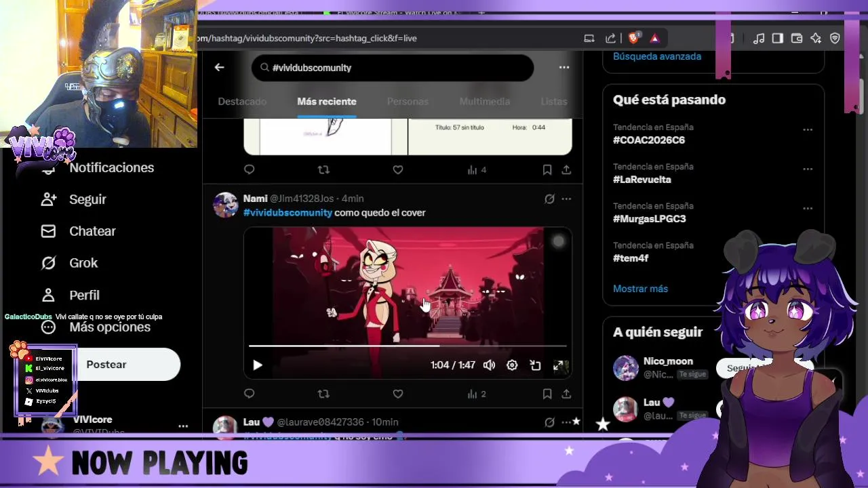Open the Listas tab
868x488 pixels.
[x=554, y=101]
